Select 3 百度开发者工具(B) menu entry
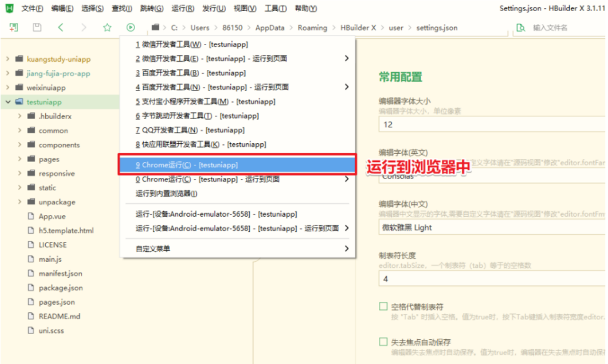The width and height of the screenshot is (608, 364). [x=237, y=72]
